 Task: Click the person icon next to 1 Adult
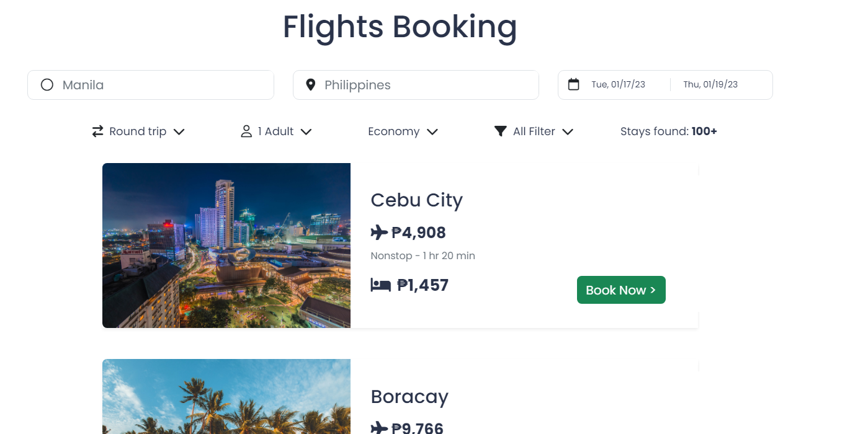246,131
